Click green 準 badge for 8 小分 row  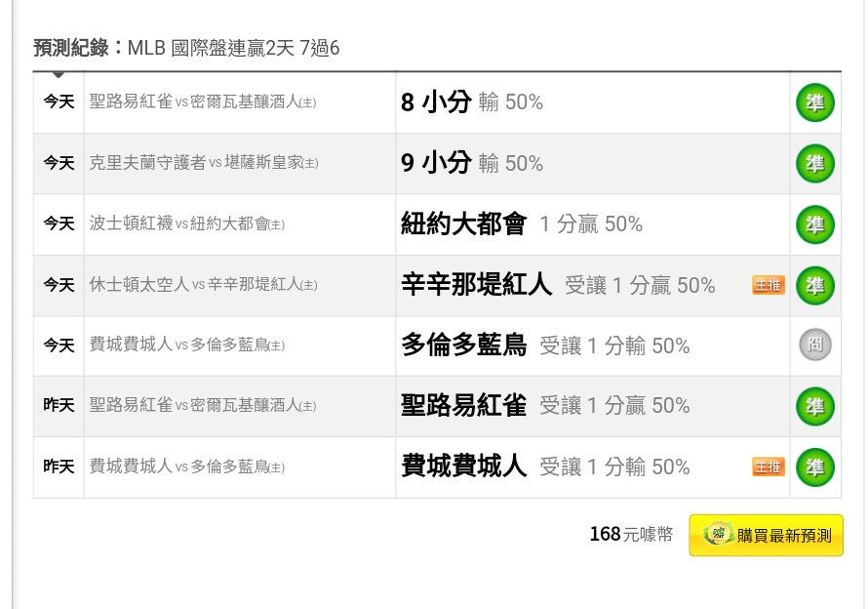pyautogui.click(x=815, y=102)
